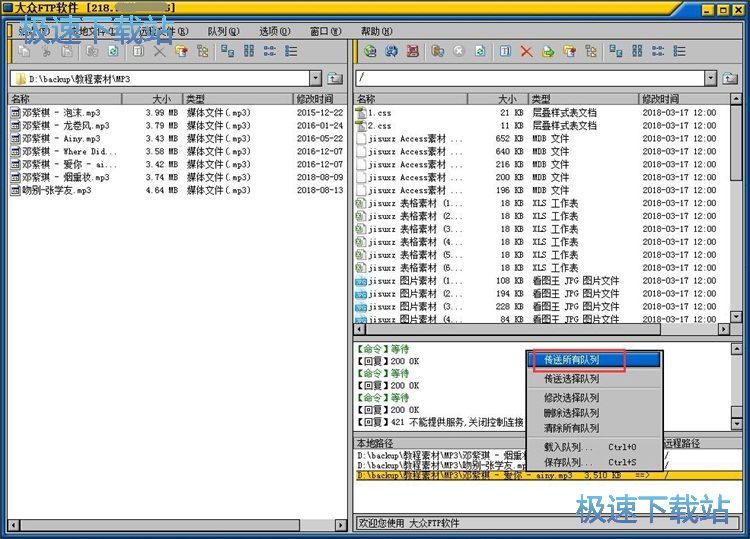750x539 pixels.
Task: Sort remote files by 类型 column header
Action: pos(583,99)
